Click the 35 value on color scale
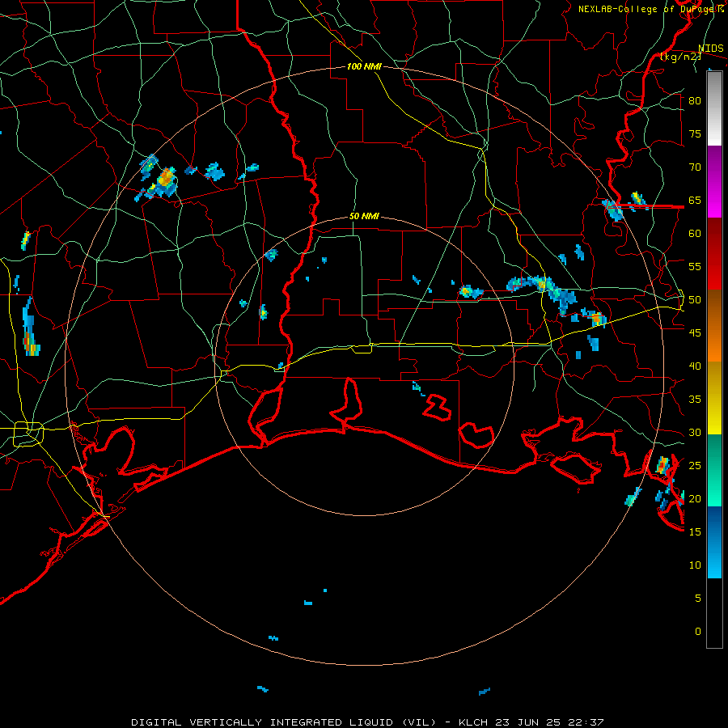This screenshot has width=728, height=728. [x=695, y=400]
